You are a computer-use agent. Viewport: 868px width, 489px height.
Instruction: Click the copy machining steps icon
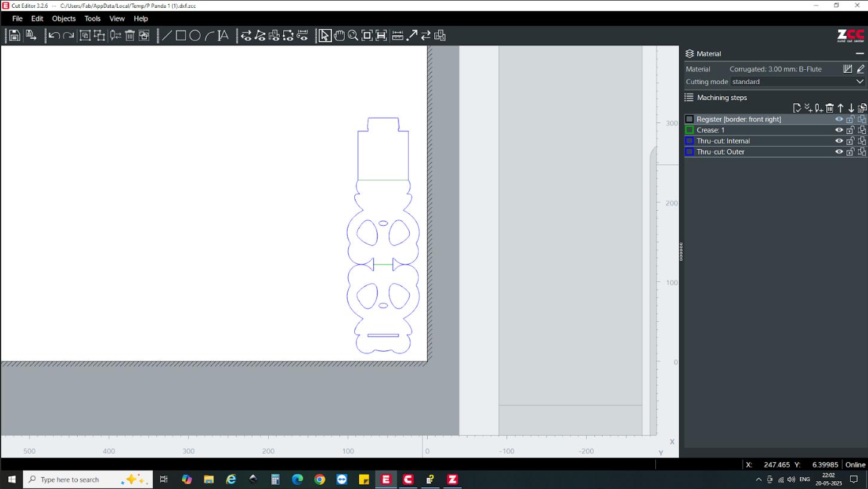pos(862,108)
